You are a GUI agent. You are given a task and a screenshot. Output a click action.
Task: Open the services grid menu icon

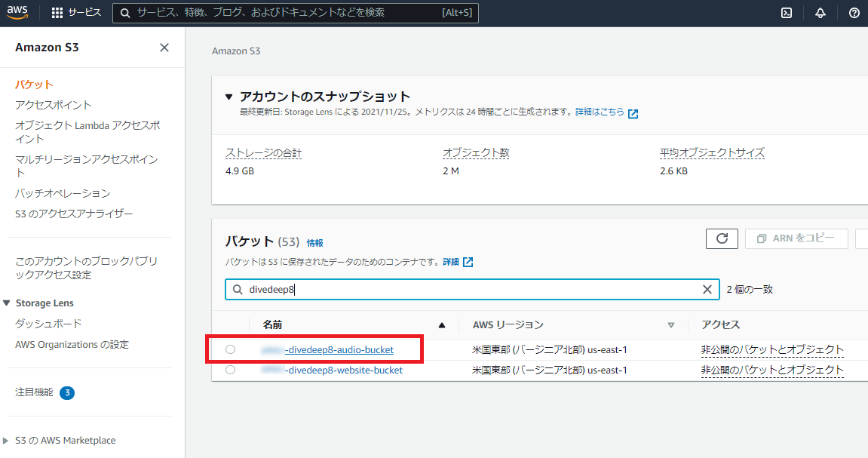pyautogui.click(x=57, y=13)
